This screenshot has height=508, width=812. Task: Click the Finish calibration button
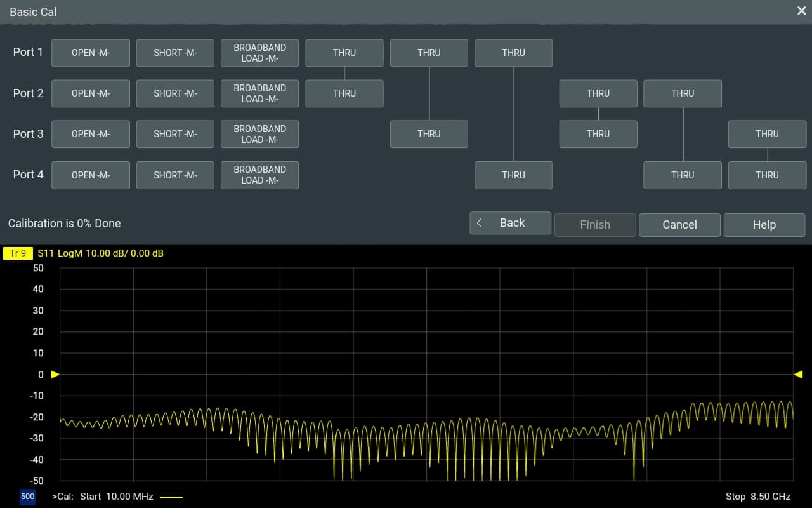(595, 225)
